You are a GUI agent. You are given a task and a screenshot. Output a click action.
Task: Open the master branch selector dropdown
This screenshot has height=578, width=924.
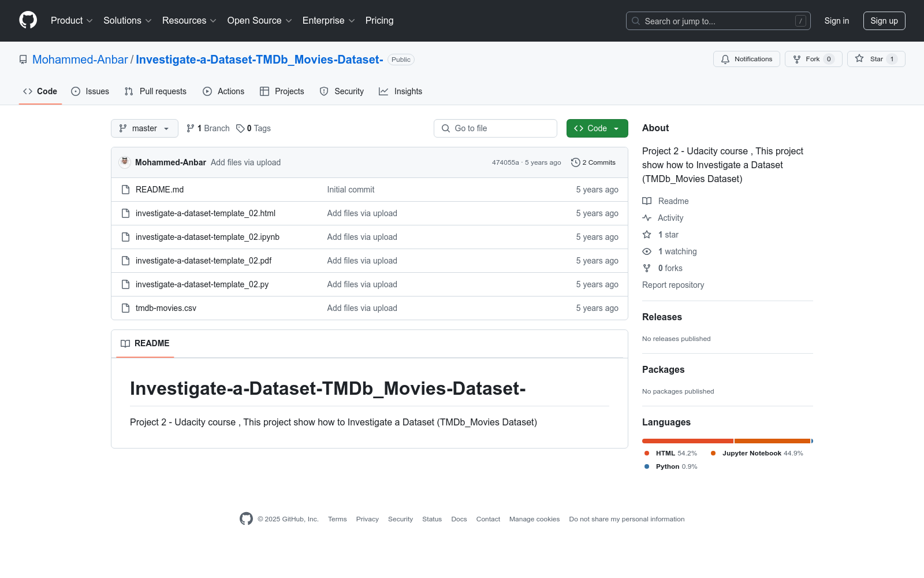tap(144, 128)
